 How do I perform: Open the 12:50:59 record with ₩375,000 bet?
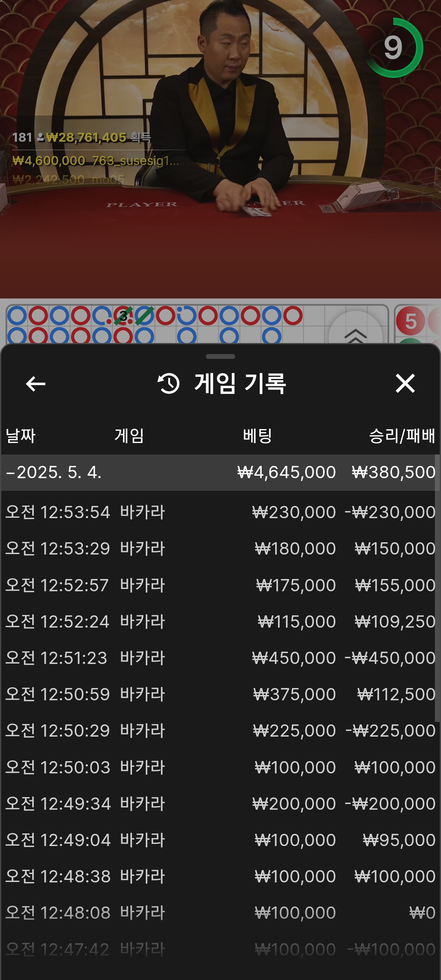(220, 694)
